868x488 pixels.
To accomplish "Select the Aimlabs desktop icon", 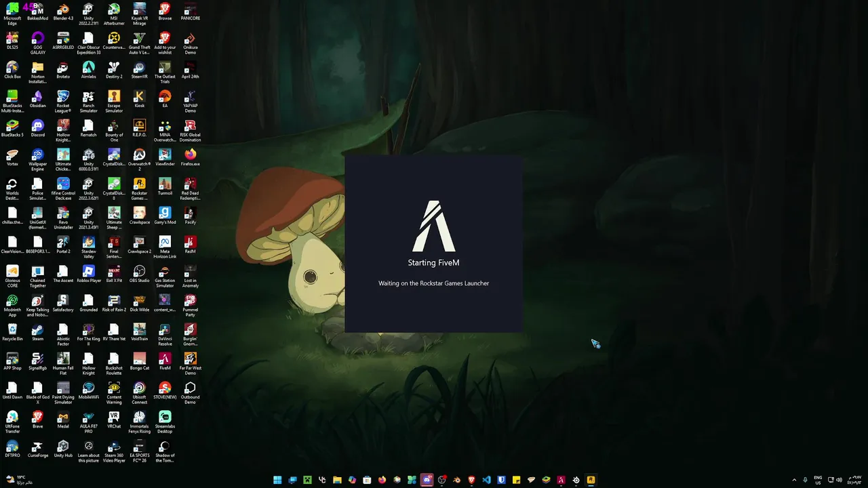I will (89, 71).
